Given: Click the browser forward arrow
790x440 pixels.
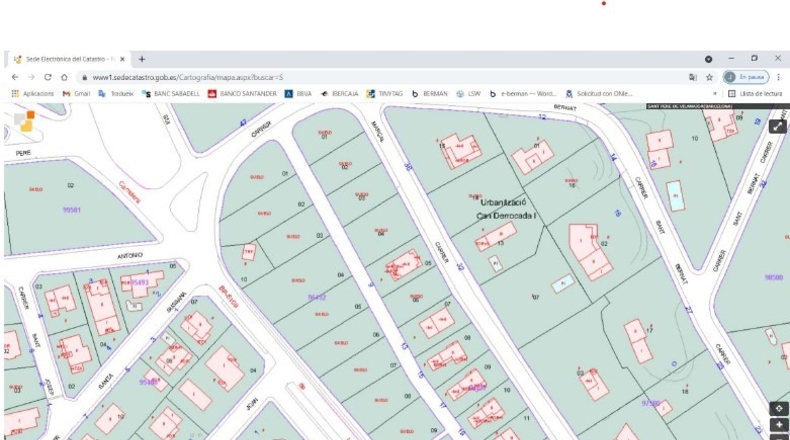Looking at the screenshot, I should [x=31, y=77].
